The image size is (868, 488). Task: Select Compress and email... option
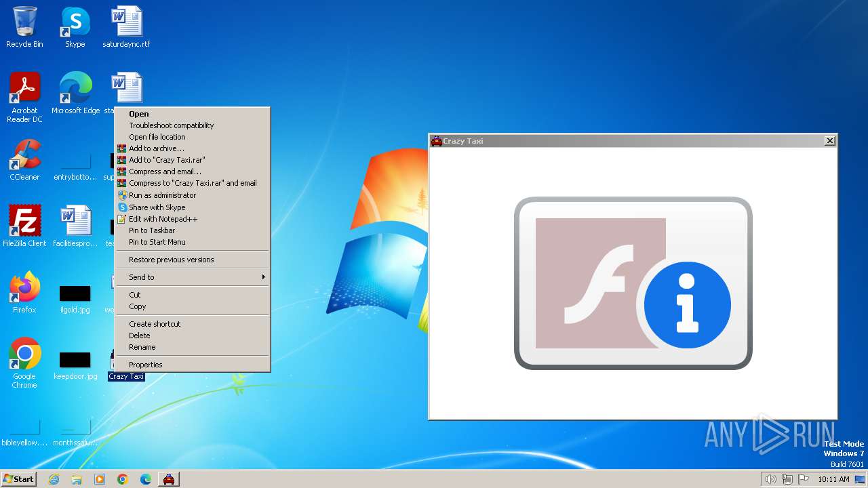[193, 171]
